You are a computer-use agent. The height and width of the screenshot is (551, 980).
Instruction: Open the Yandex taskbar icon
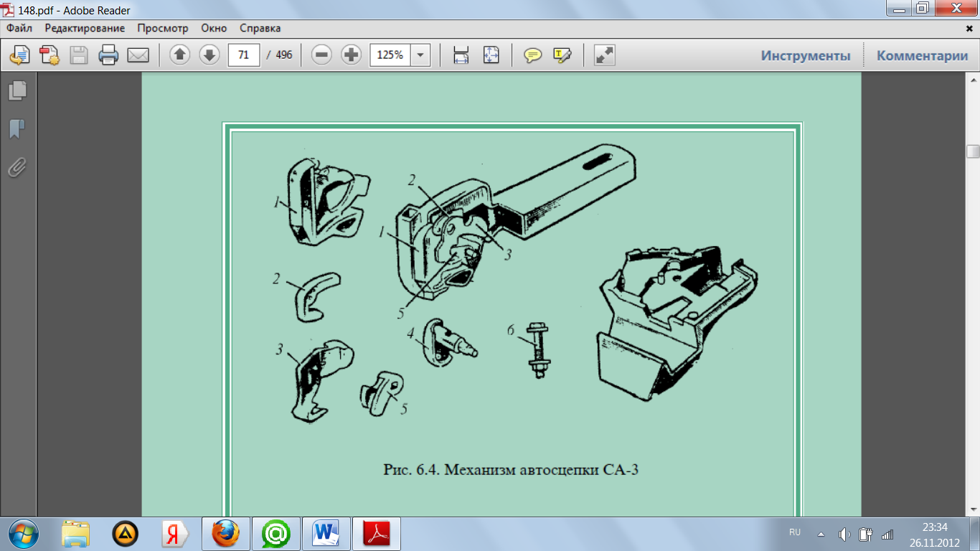click(x=174, y=534)
